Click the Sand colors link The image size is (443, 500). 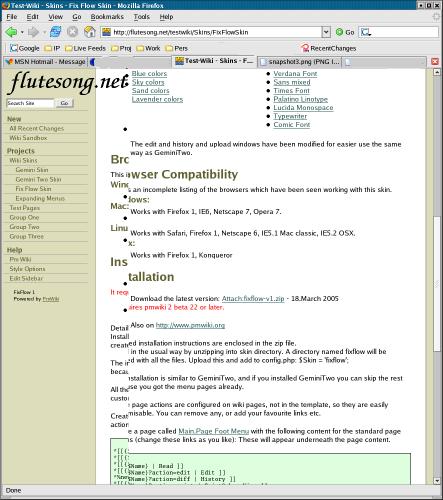click(x=150, y=91)
